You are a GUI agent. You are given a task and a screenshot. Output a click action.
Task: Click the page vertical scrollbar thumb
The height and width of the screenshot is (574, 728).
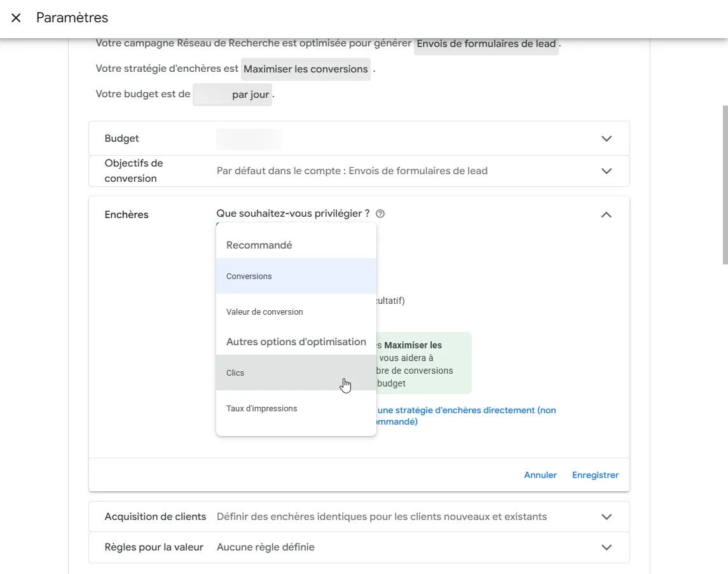coord(725,185)
